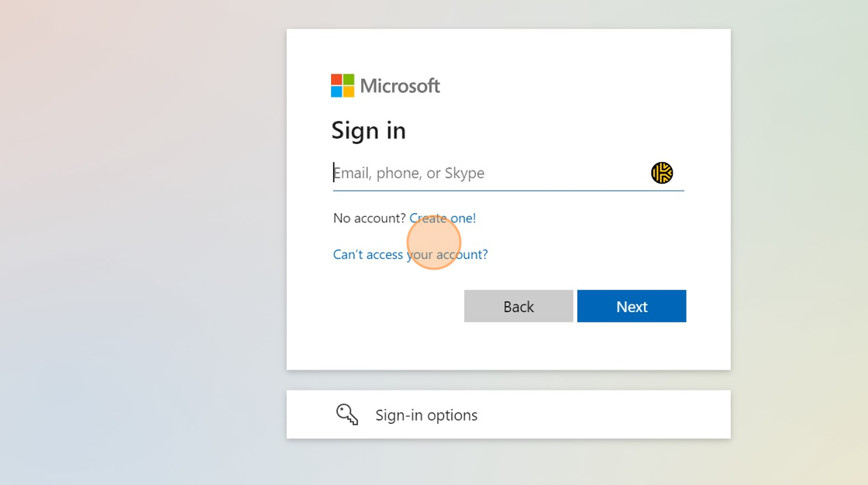Open the Sign-in options panel
868x485 pixels.
(x=508, y=414)
